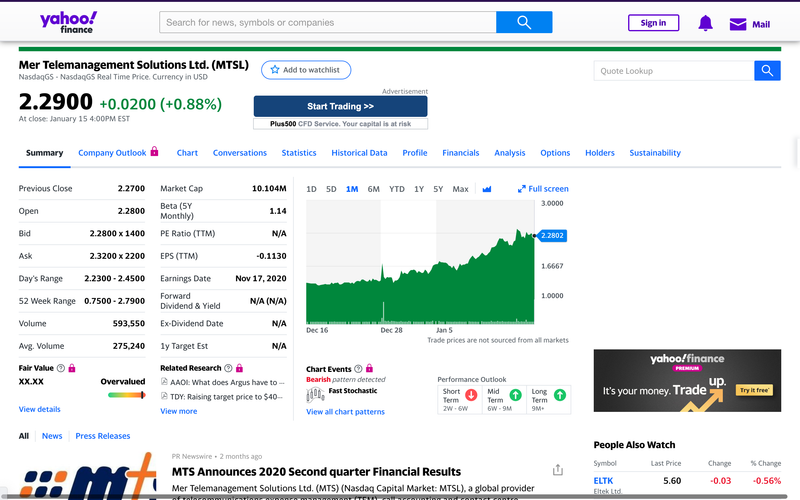
Task: Click the Quote Lookup input field
Action: pos(674,71)
